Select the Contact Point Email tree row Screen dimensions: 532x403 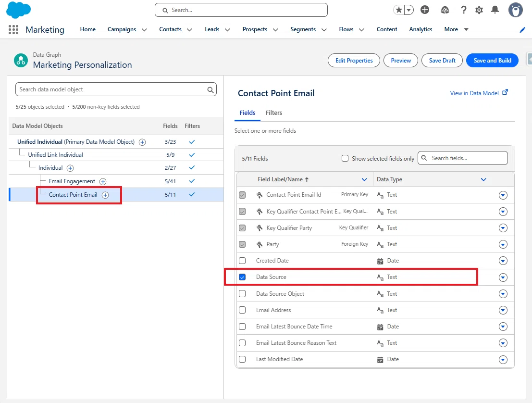coord(116,195)
